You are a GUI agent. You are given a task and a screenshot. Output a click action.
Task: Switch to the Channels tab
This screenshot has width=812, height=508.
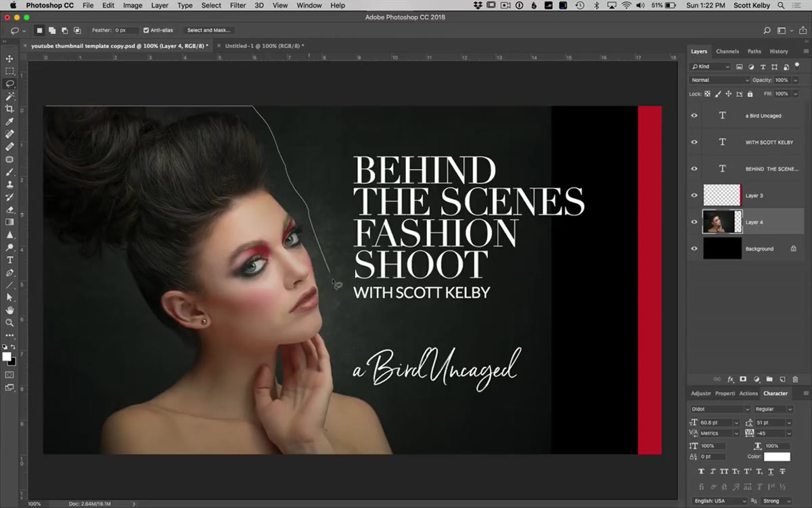[x=727, y=51]
